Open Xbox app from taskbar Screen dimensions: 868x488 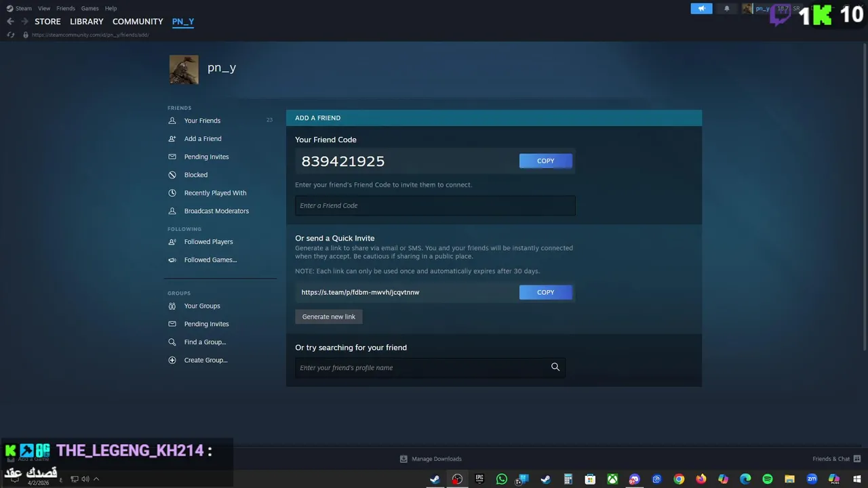click(x=612, y=479)
